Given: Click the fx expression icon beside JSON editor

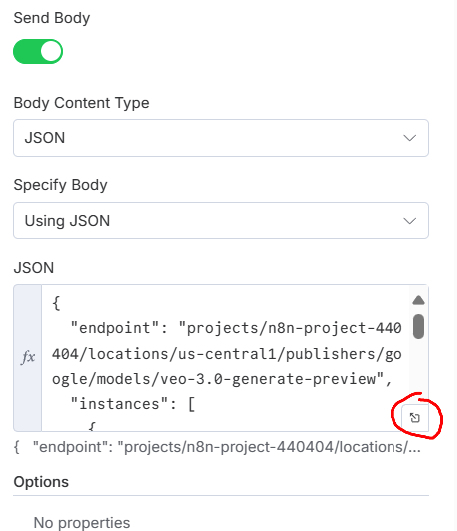Looking at the screenshot, I should coord(28,358).
